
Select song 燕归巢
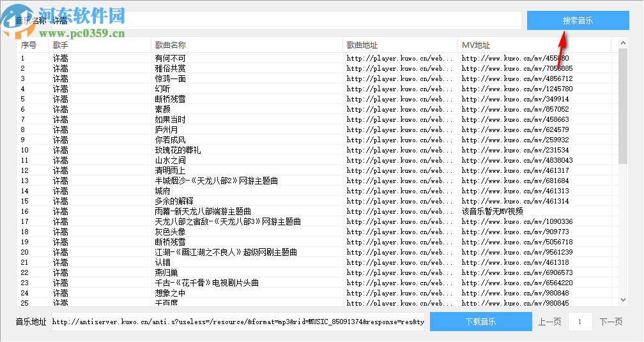166,272
